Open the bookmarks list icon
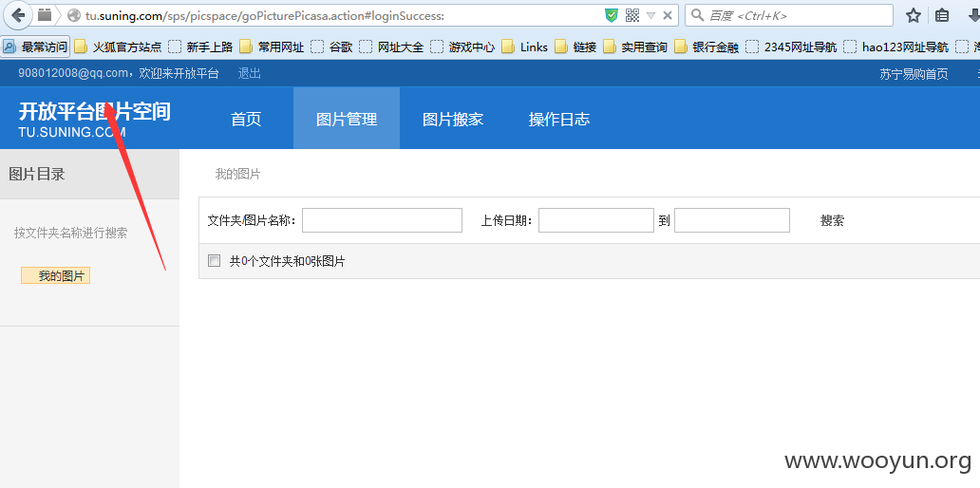Viewport: 980px width, 488px height. click(942, 15)
